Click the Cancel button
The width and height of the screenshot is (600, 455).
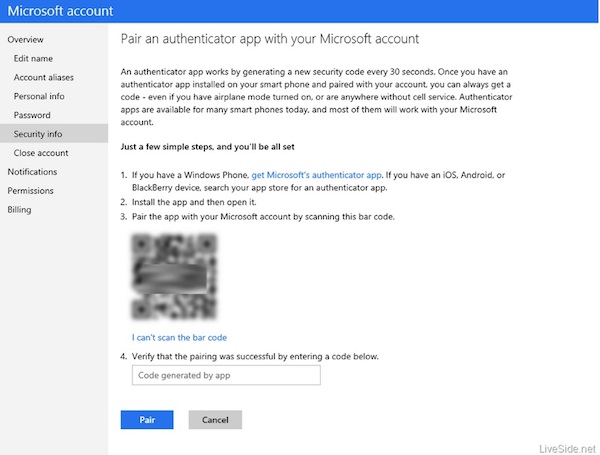tap(215, 420)
